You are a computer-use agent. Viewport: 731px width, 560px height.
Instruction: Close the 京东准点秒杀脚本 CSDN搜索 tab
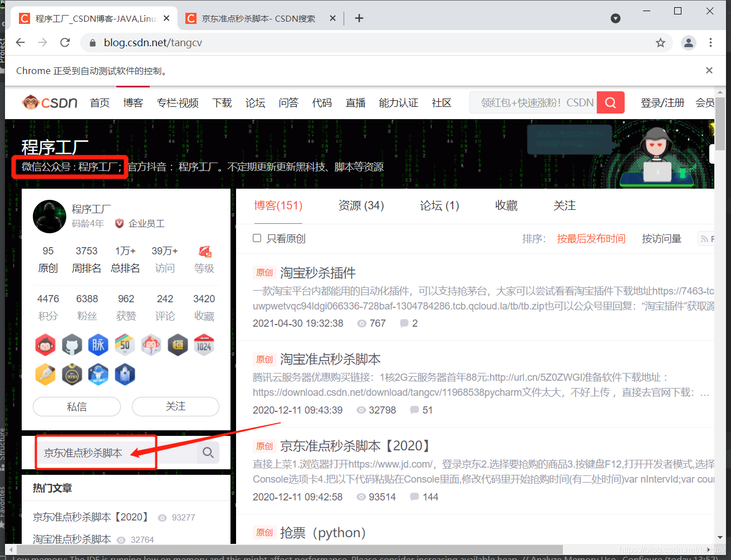tap(332, 18)
